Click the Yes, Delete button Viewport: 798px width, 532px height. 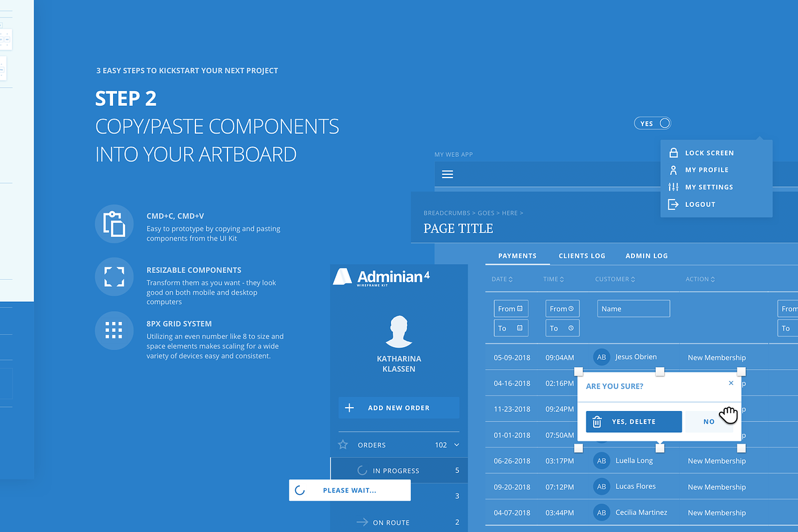tap(634, 422)
